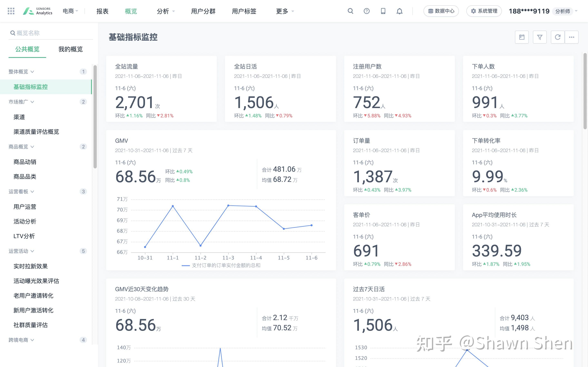Image resolution: width=588 pixels, height=367 pixels.
Task: Open the 用户标签 menu item
Action: 244,11
